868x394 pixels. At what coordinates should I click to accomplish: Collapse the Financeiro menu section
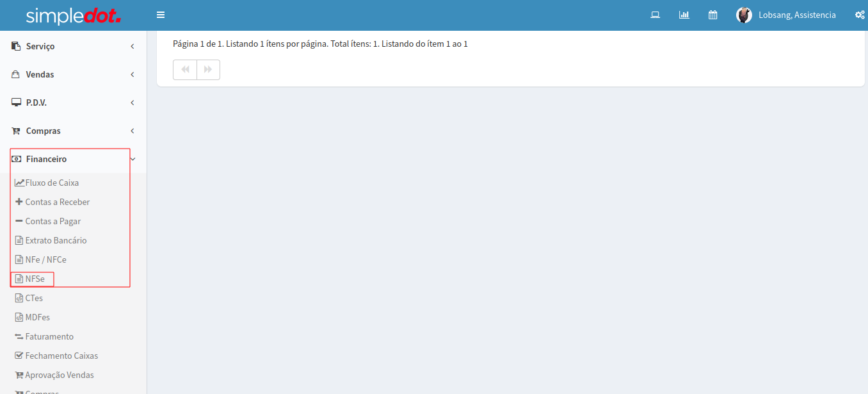[x=46, y=159]
